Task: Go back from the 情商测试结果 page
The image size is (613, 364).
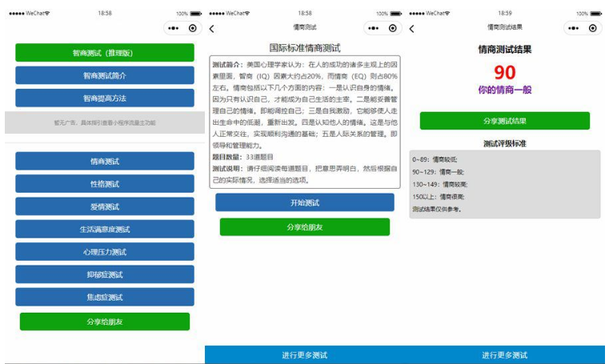Action: pyautogui.click(x=412, y=29)
